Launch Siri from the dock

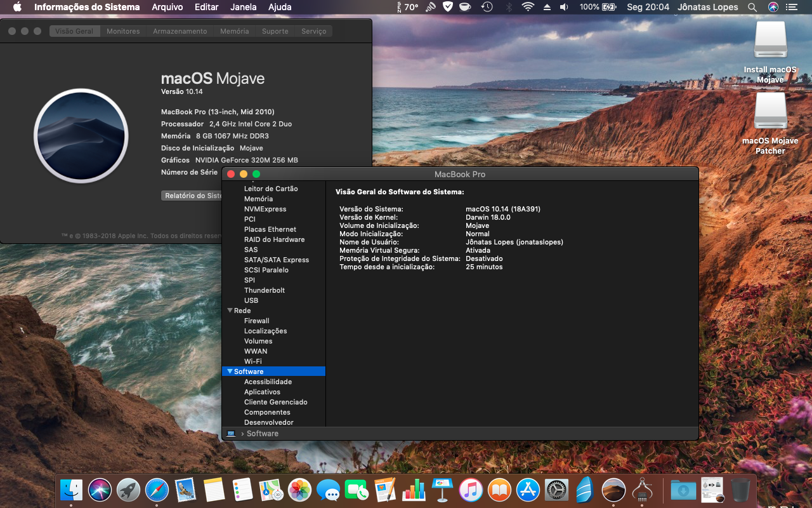100,490
